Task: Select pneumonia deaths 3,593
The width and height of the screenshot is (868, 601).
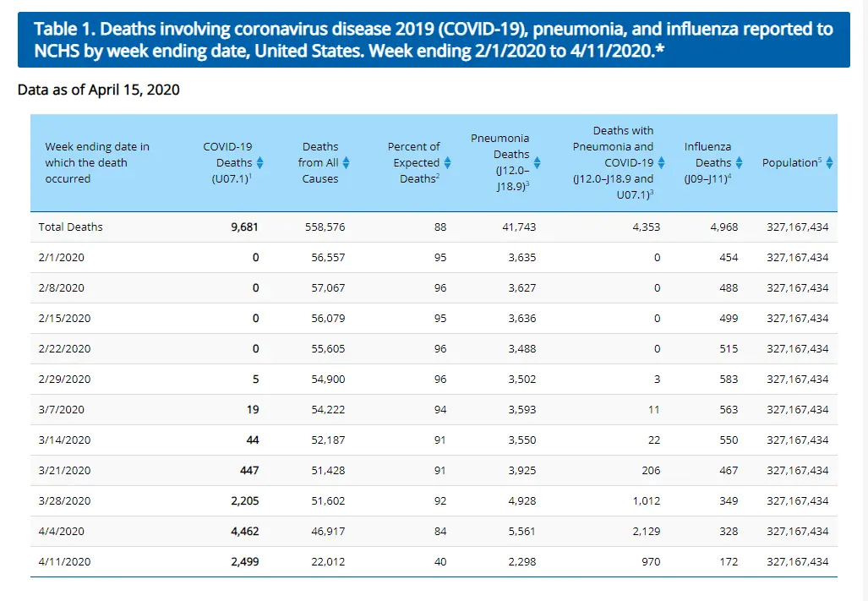Action: 522,409
